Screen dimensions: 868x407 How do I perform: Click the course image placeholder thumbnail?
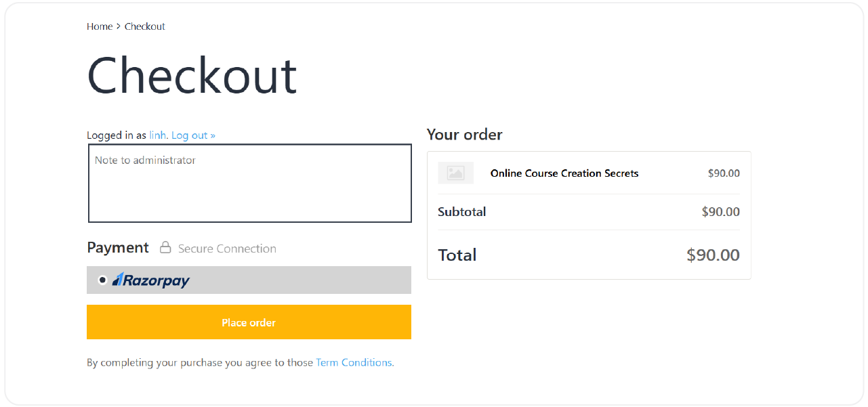tap(455, 173)
